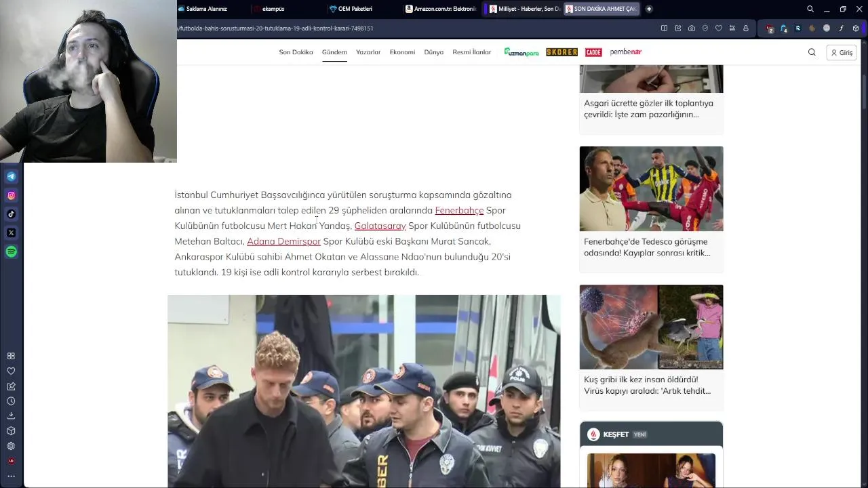
Task: Select the 'SON DAKİKA AHMET ÇAK' tab
Action: click(600, 9)
